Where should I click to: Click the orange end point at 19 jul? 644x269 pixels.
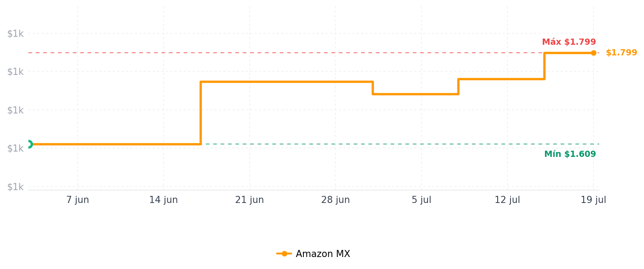tap(593, 53)
